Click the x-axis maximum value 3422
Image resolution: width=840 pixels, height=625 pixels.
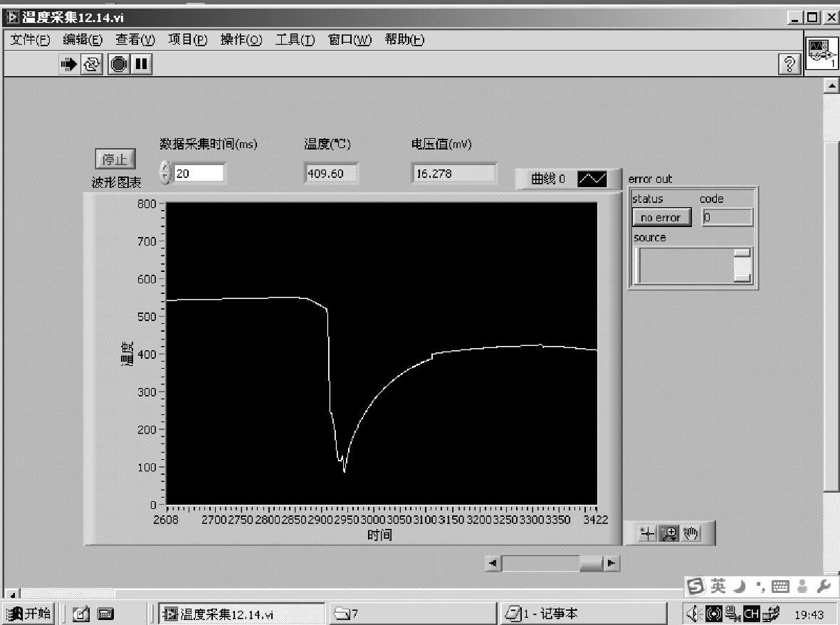point(596,520)
